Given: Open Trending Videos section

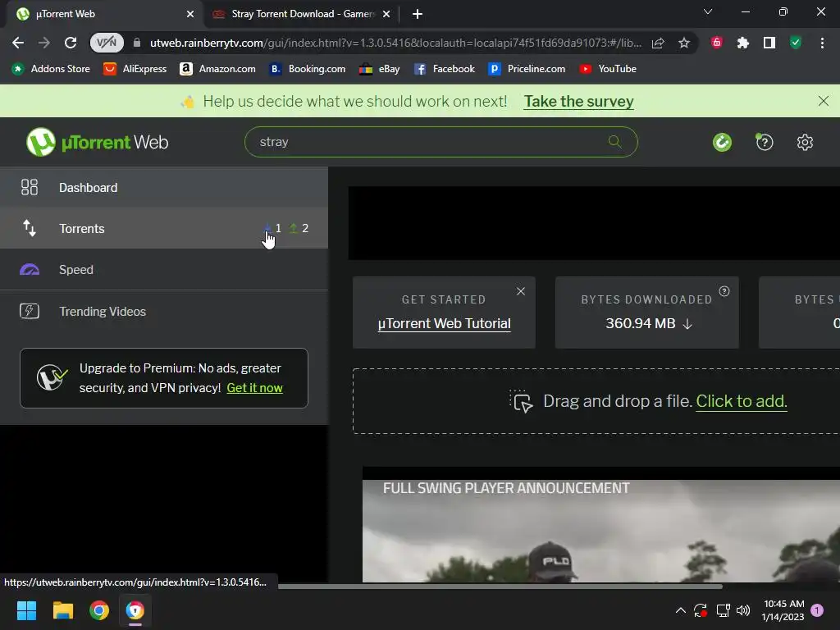Looking at the screenshot, I should tap(164, 311).
